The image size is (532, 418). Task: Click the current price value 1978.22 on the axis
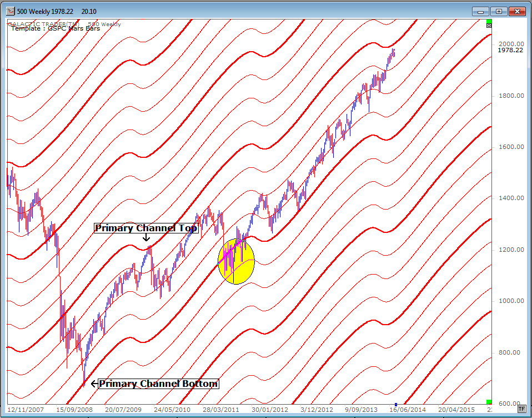pos(510,50)
